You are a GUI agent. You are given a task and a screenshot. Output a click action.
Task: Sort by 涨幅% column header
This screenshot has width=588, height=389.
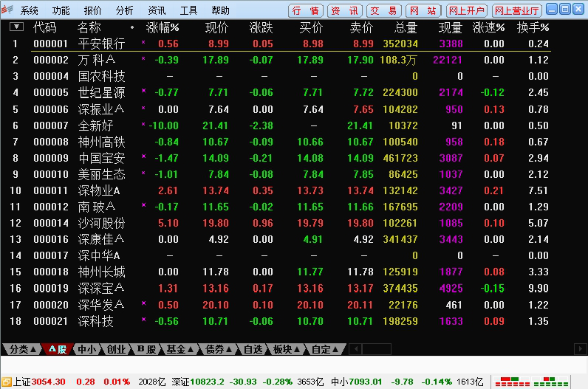tap(162, 27)
